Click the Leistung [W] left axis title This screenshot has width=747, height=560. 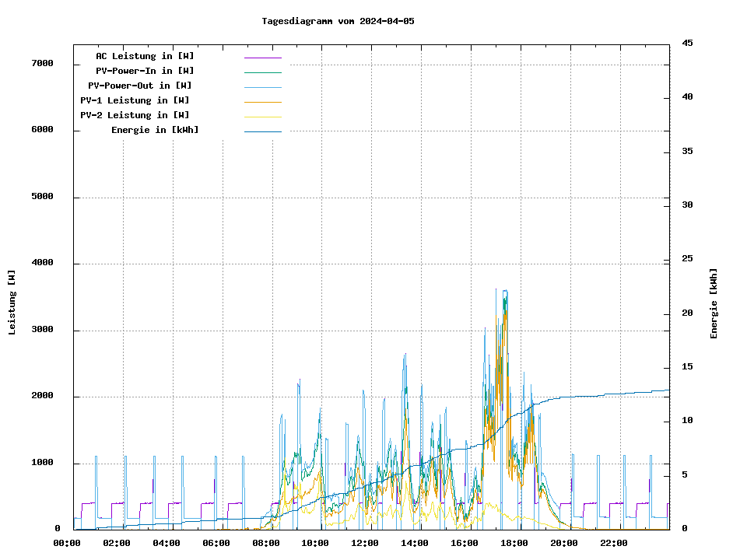pos(12,303)
